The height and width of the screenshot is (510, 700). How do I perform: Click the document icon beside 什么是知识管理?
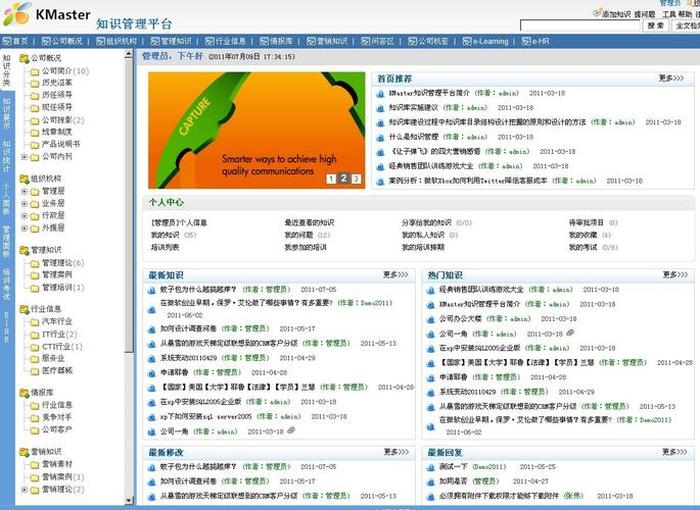pos(380,137)
